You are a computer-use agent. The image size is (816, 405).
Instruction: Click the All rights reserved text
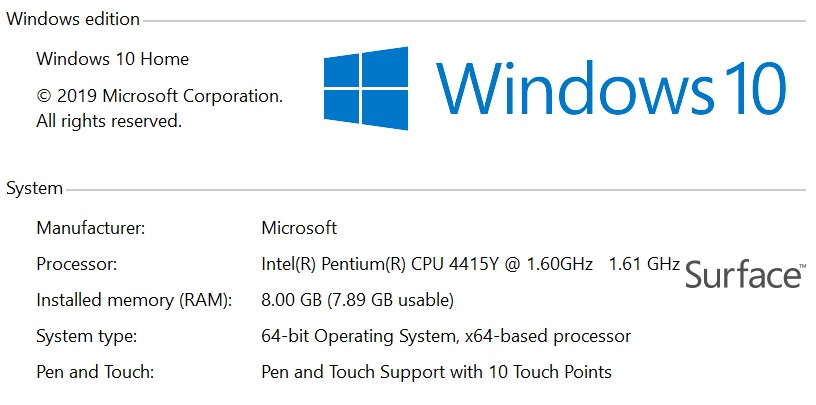pyautogui.click(x=109, y=121)
